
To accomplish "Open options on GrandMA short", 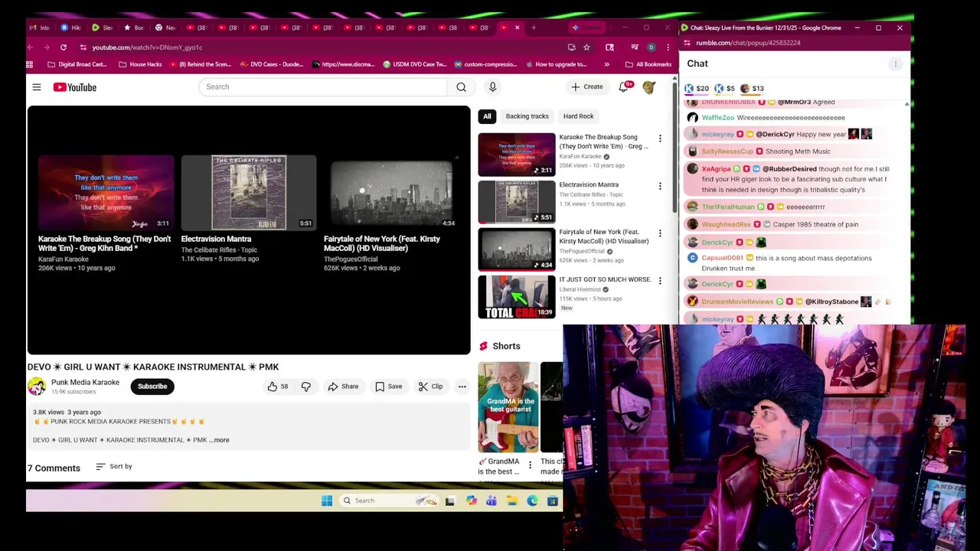I will 530,465.
